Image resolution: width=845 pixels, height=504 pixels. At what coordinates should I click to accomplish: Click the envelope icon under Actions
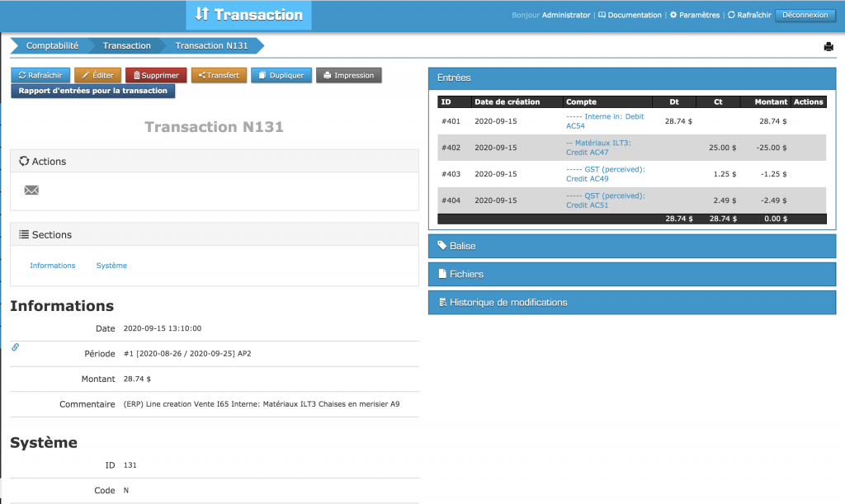(x=31, y=190)
